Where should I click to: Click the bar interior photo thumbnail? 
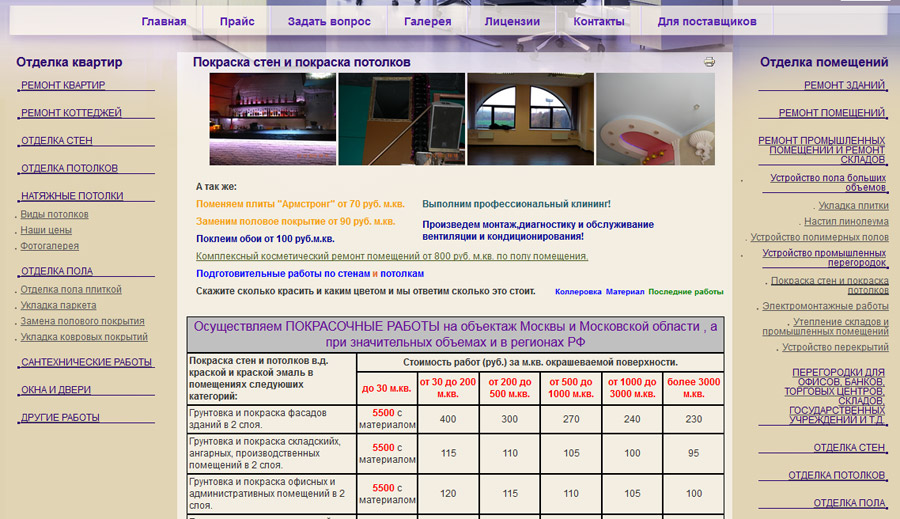pyautogui.click(x=271, y=118)
